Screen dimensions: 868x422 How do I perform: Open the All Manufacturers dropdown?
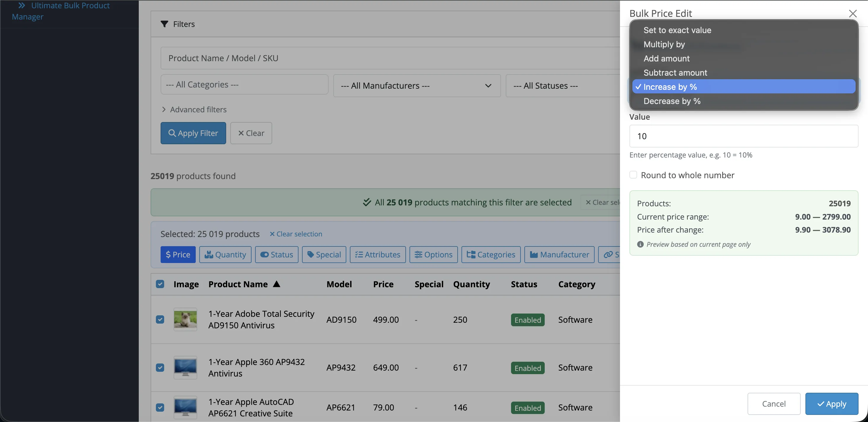tap(417, 86)
